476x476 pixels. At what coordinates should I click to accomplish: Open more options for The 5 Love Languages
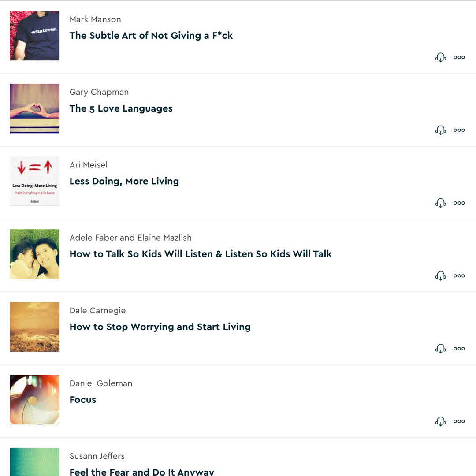click(x=459, y=130)
